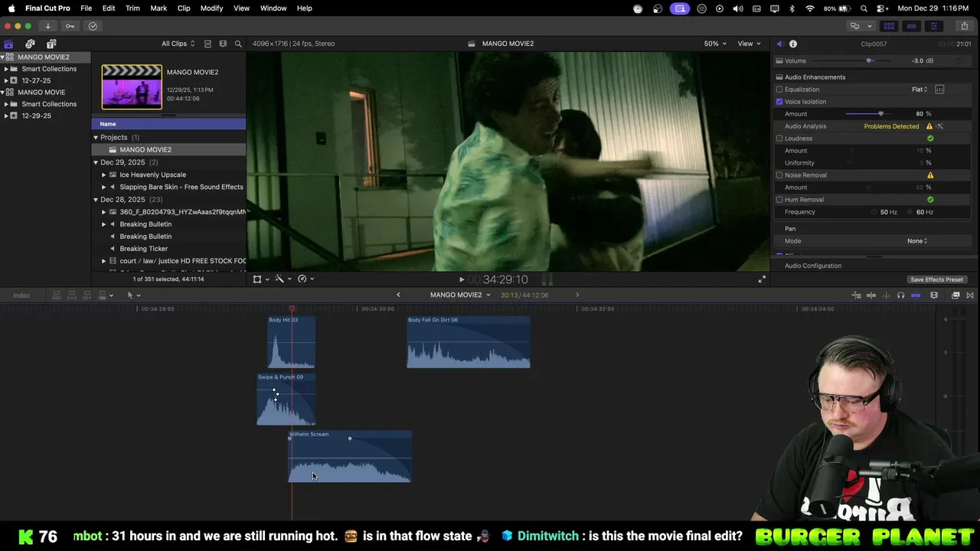This screenshot has width=980, height=551.
Task: Click the Audio Analysis magic wand icon
Action: [x=940, y=126]
